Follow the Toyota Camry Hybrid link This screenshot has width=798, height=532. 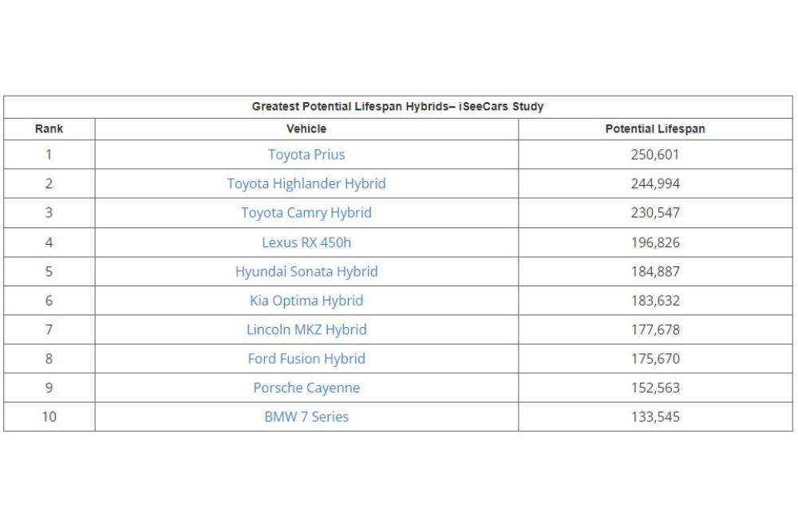coord(306,213)
